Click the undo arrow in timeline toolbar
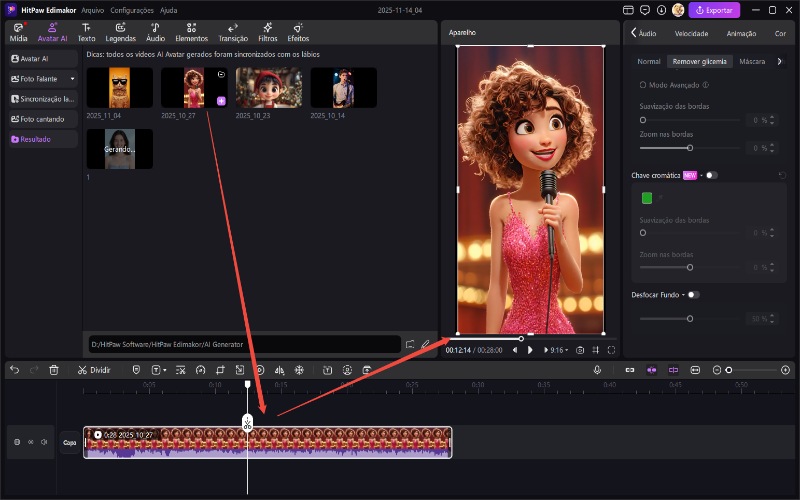Screen dimensions: 800x500 pos(14,369)
